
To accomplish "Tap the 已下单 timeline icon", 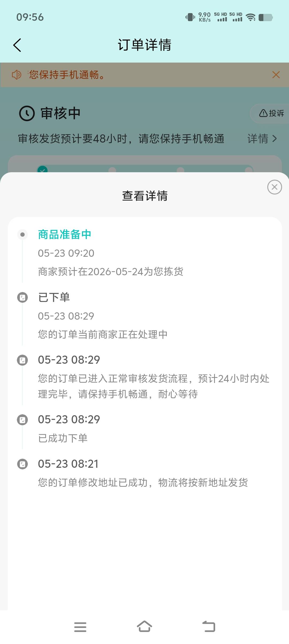I will tap(22, 297).
